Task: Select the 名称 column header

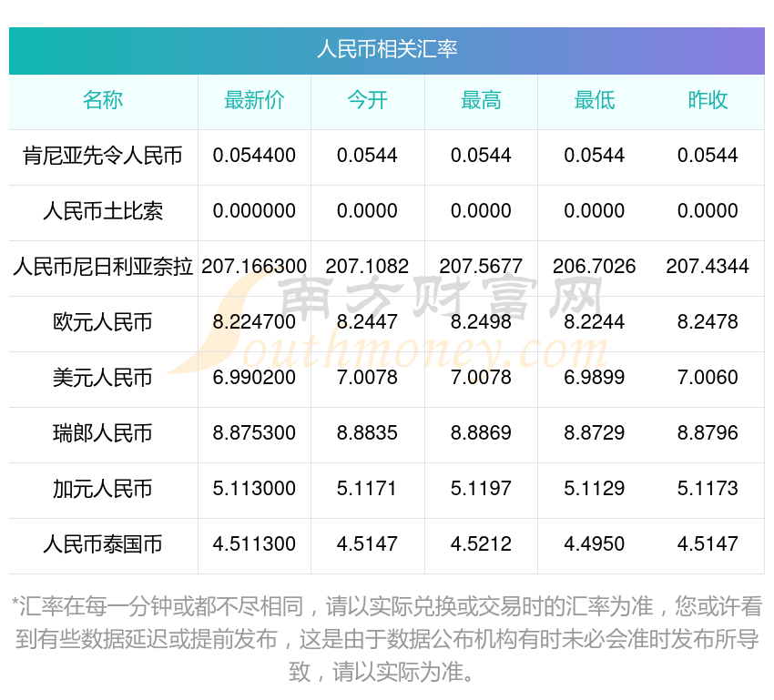Action: pyautogui.click(x=104, y=101)
